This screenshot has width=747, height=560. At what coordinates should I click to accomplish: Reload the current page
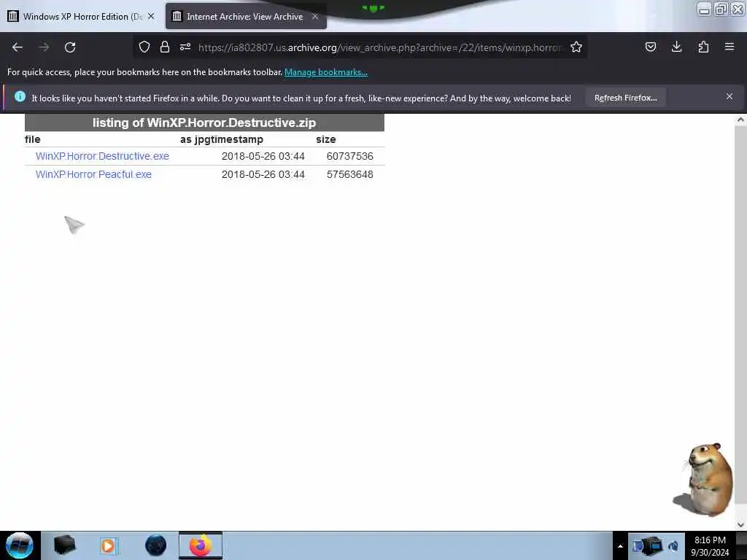[70, 47]
